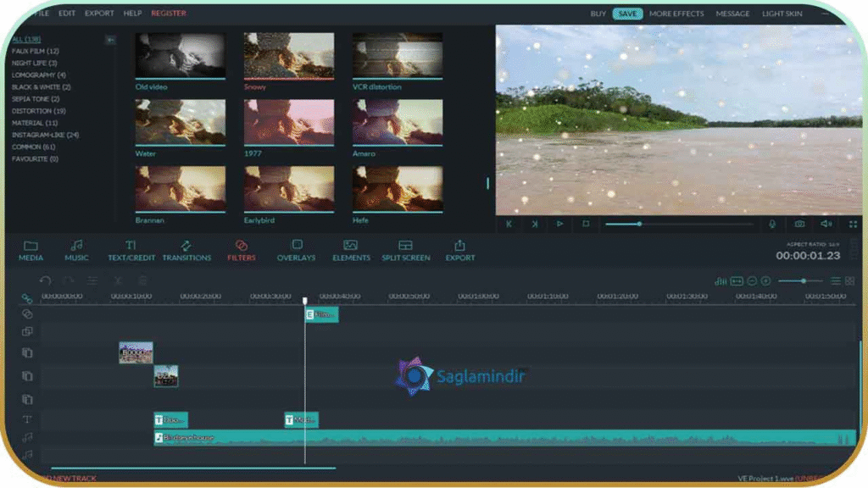Image resolution: width=868 pixels, height=488 pixels.
Task: Switch the interface to LIGHT SKIN
Action: tap(782, 13)
